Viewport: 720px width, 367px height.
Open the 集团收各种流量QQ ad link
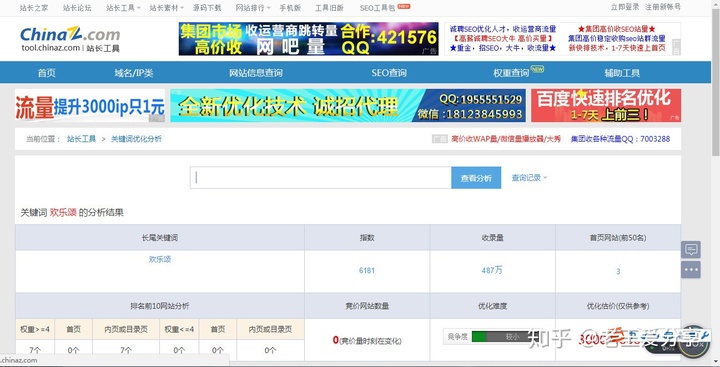pyautogui.click(x=620, y=139)
